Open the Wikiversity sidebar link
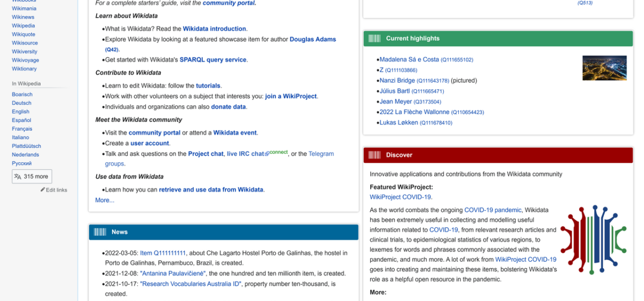Image resolution: width=644 pixels, height=301 pixels. click(25, 52)
